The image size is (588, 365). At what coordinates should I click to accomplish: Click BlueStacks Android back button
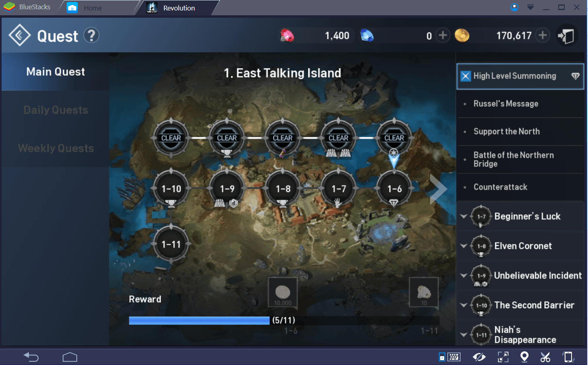[x=31, y=357]
